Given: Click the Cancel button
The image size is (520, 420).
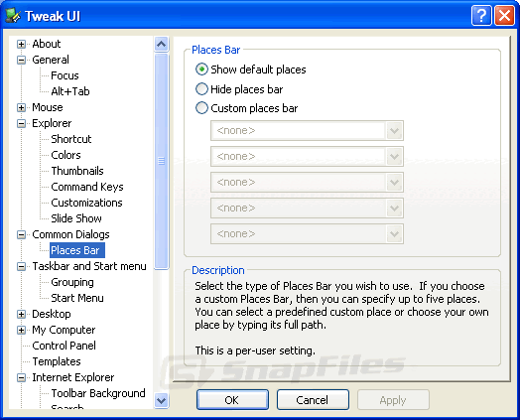Looking at the screenshot, I should (313, 400).
